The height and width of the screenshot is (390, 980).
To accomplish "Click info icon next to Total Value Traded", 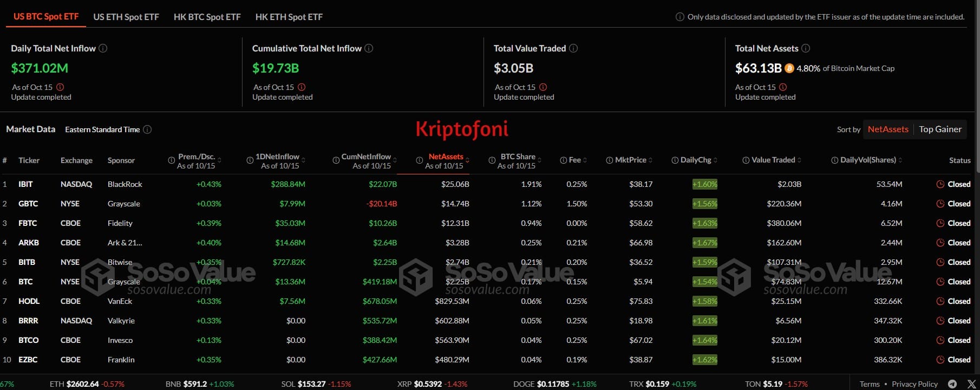I will click(573, 48).
